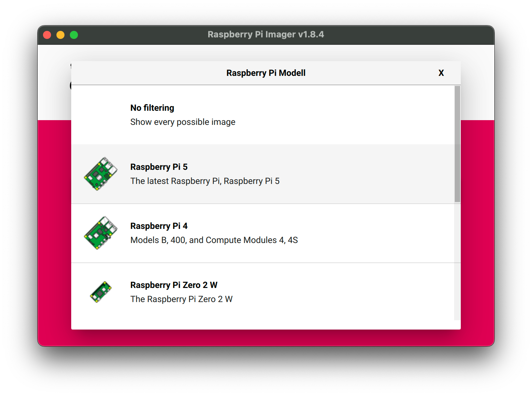Click "Show every possible image" description

pyautogui.click(x=182, y=122)
